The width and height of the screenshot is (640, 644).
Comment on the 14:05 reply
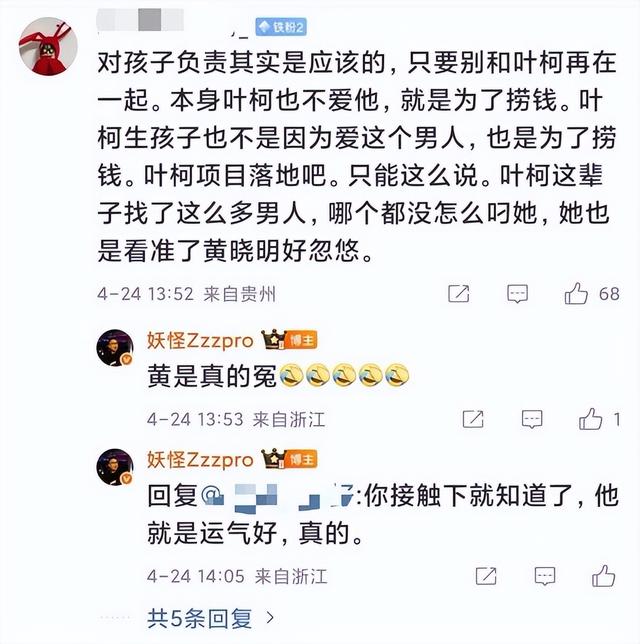point(545,576)
